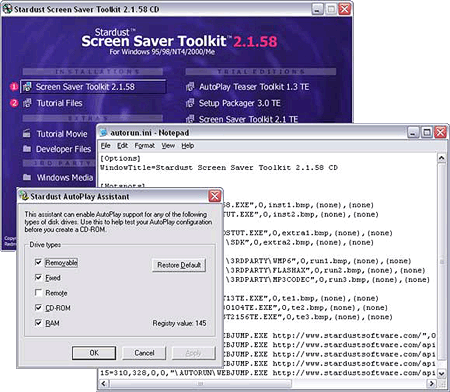Image resolution: width=450 pixels, height=392 pixels.
Task: Open Notepad Format menu
Action: point(144,146)
